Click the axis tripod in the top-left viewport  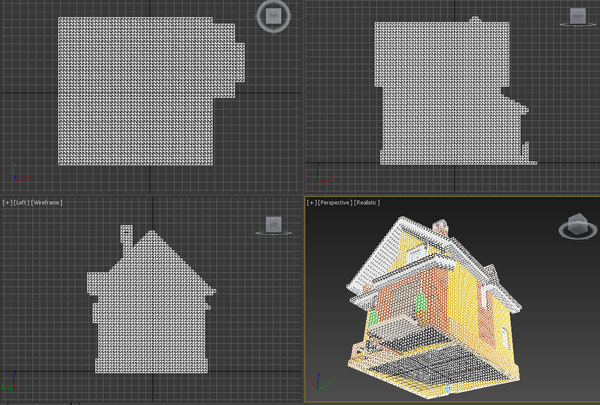point(19,172)
